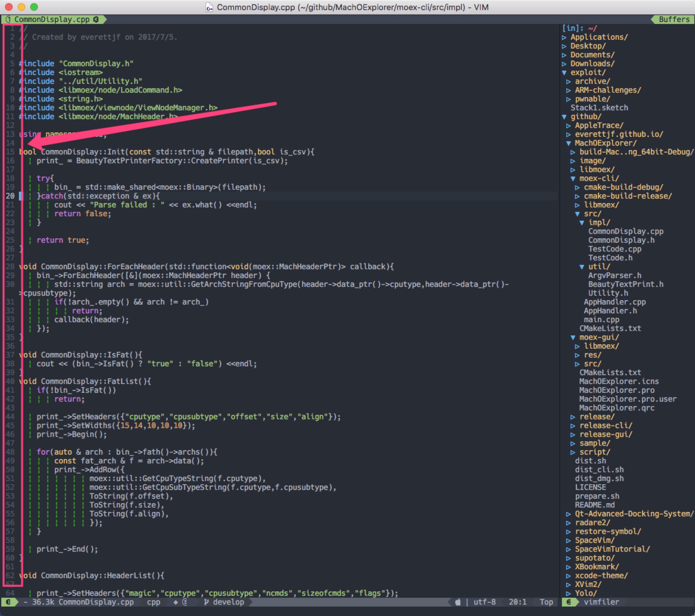This screenshot has height=616, width=695.
Task: Select the pwnable/ folder
Action: click(x=592, y=99)
